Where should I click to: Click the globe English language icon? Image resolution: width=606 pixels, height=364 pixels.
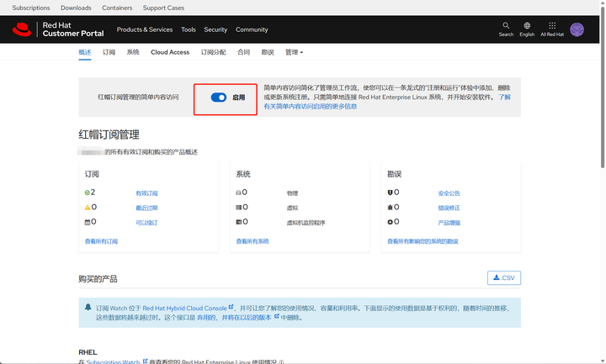tap(527, 25)
